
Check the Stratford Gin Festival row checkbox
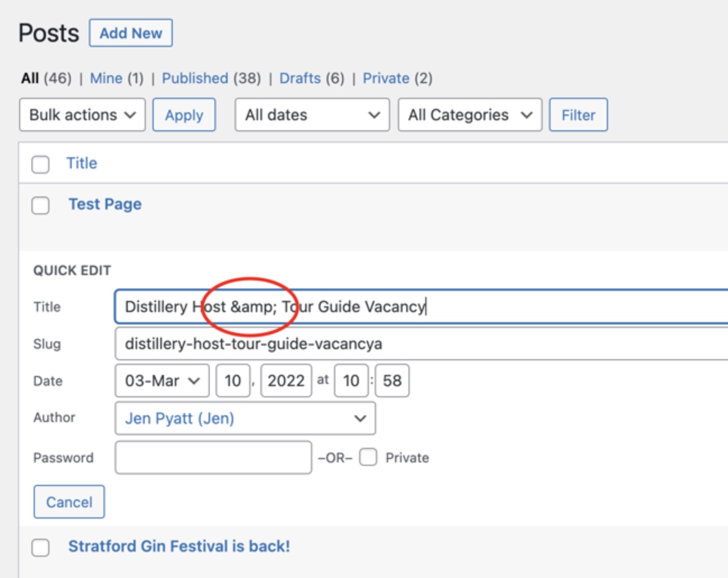[x=40, y=548]
